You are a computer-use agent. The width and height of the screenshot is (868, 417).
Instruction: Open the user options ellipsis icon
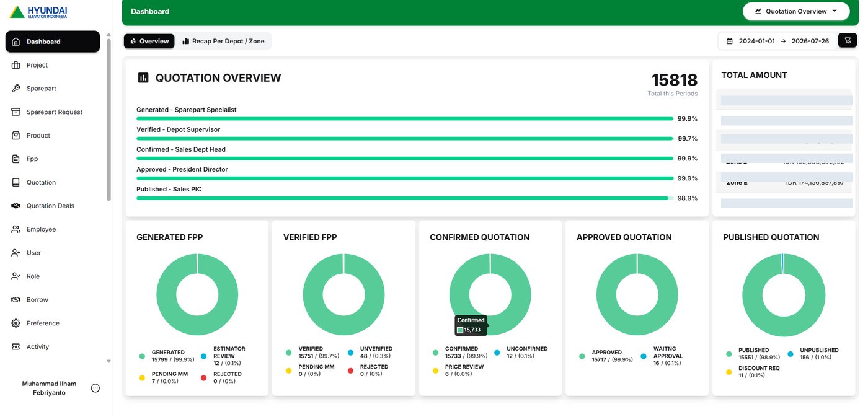[95, 388]
